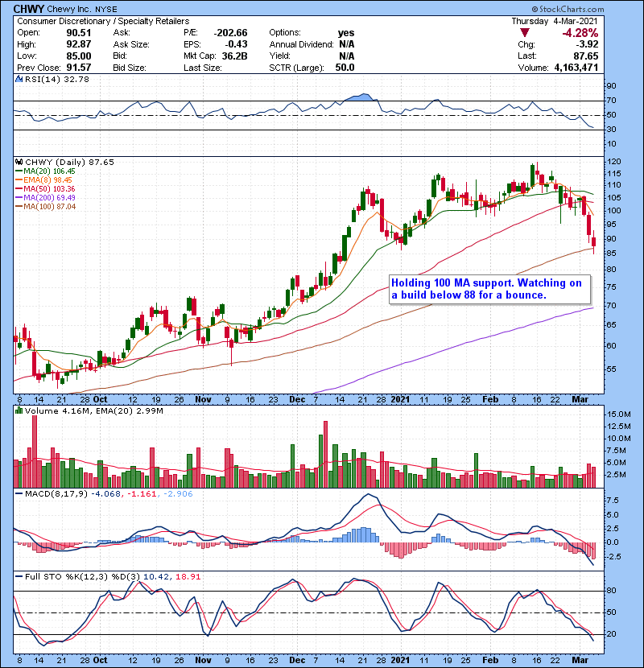Click the MA(50) 103.36 legend entry
Screen dimensions: 644x668
click(49, 188)
